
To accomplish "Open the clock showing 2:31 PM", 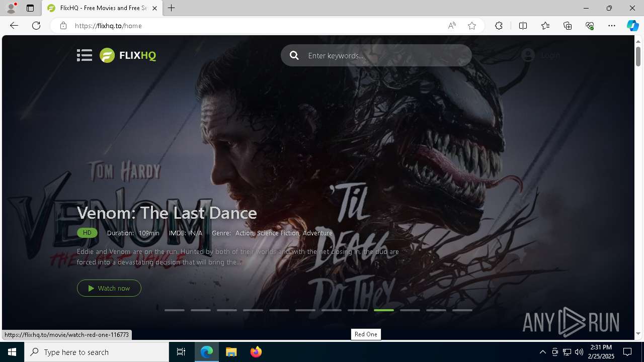I will (602, 352).
